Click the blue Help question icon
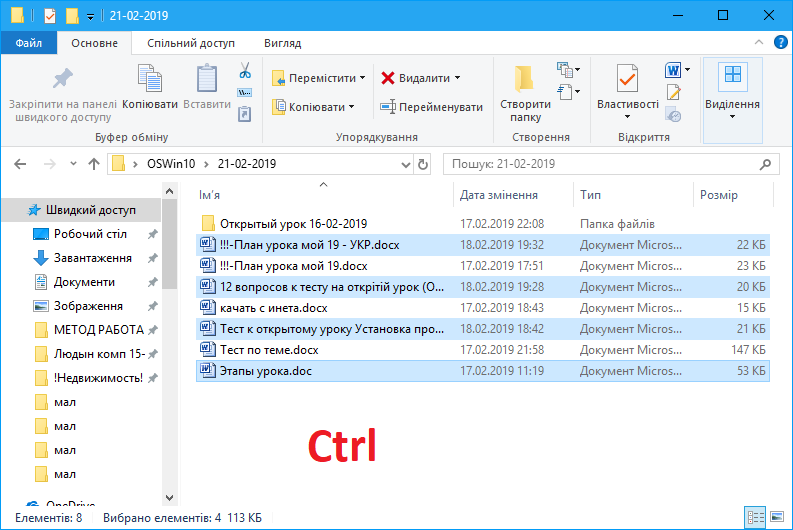 click(780, 42)
